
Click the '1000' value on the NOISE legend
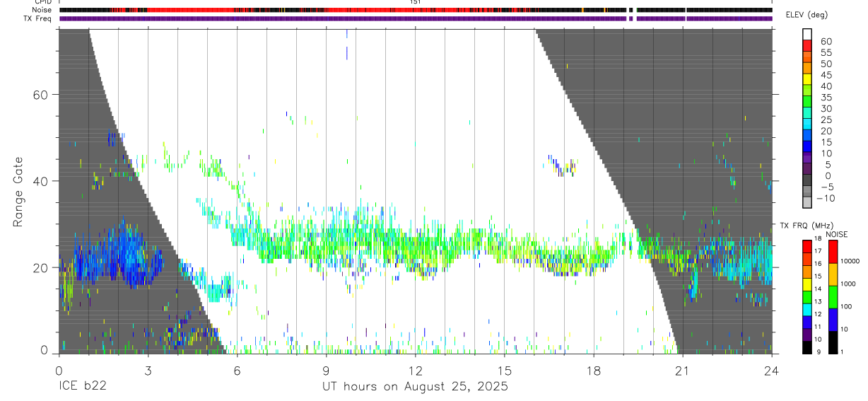coord(848,284)
